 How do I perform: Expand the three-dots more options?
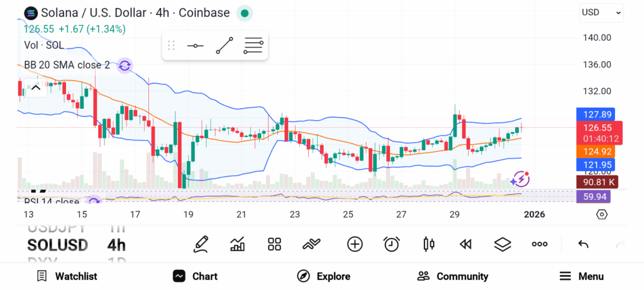(540, 244)
